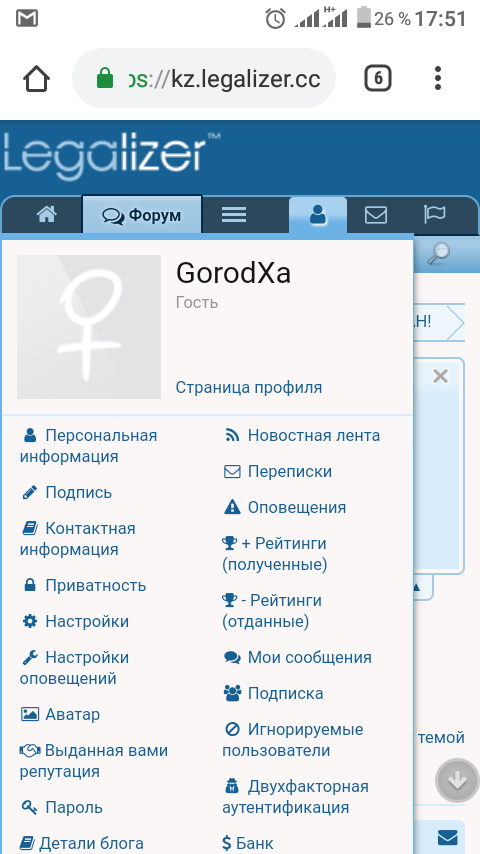The image size is (480, 854).
Task: Close the notice panel with X
Action: click(440, 376)
